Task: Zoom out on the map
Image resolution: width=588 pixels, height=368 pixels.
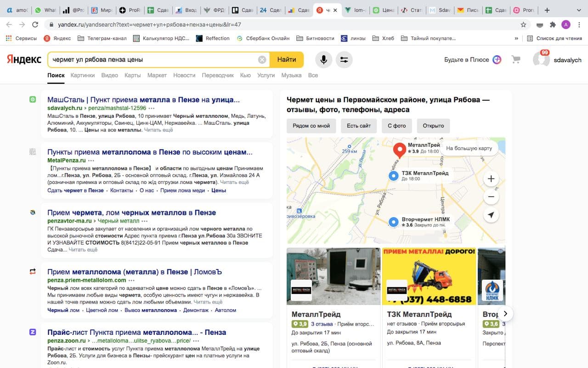Action: click(491, 197)
